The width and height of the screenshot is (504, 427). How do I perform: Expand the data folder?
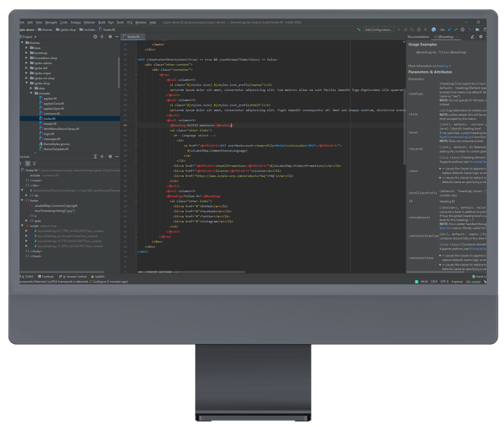tap(31, 89)
